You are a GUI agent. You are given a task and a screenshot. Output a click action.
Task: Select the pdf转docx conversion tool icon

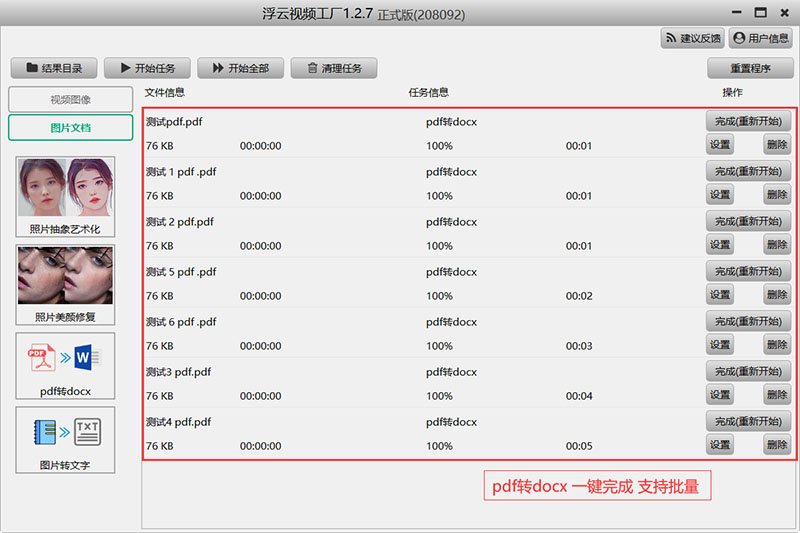pos(65,366)
